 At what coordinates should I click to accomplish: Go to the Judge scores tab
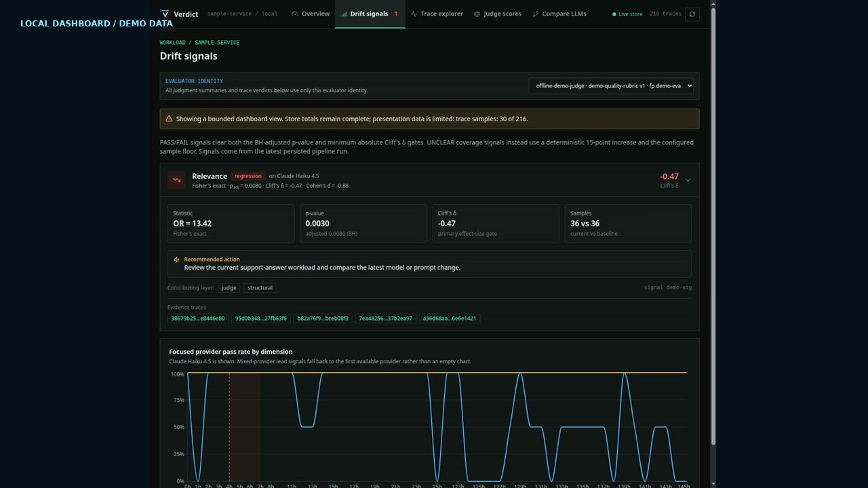[498, 14]
